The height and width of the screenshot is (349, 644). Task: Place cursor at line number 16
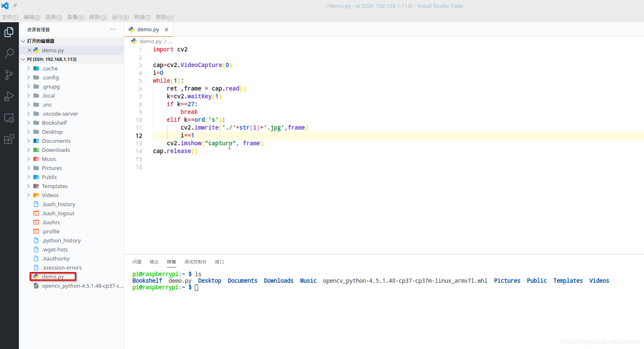139,167
